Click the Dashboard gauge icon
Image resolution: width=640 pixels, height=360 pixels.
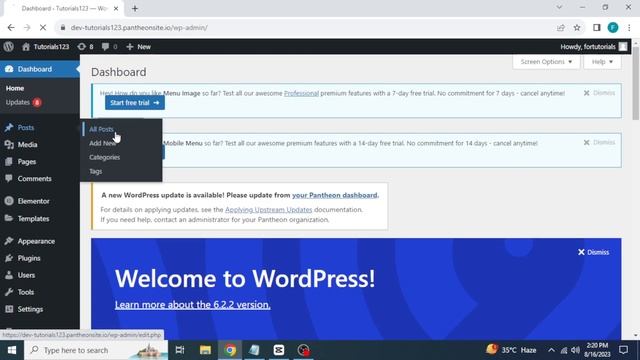tap(9, 69)
